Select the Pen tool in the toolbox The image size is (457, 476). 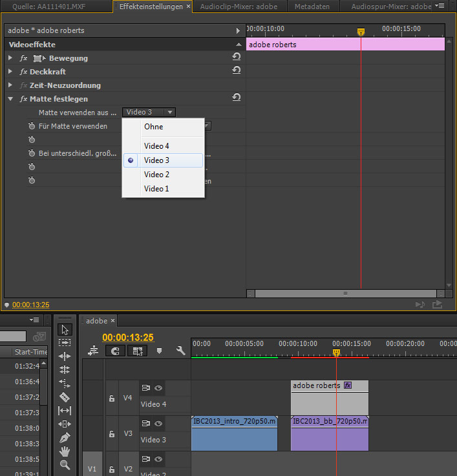(65, 438)
